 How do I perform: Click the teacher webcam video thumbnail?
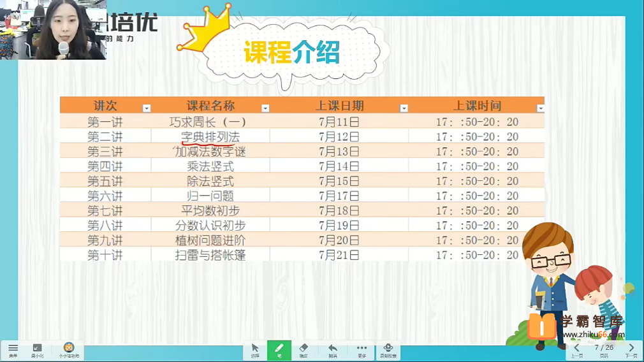(x=54, y=29)
